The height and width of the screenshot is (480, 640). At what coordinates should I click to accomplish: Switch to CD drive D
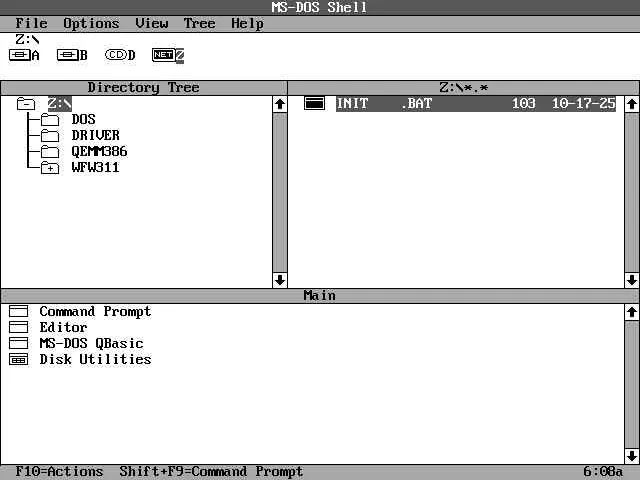pyautogui.click(x=120, y=55)
